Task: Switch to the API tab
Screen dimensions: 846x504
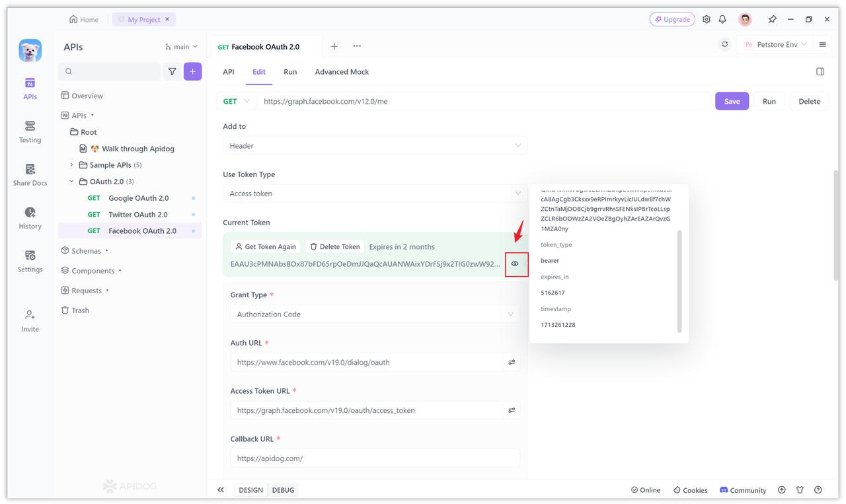Action: click(x=229, y=71)
